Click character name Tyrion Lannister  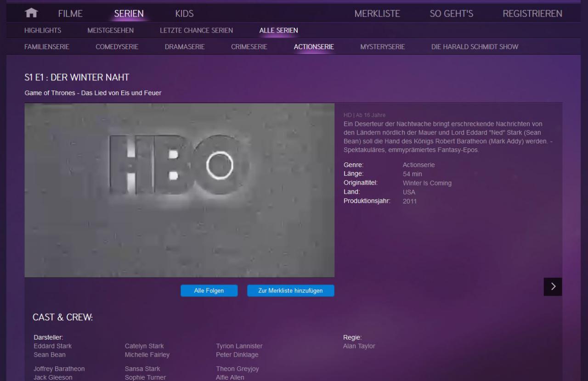(x=239, y=346)
